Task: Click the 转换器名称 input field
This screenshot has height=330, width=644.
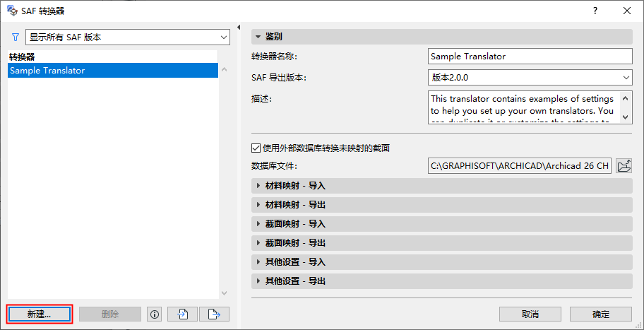Action: [530, 57]
